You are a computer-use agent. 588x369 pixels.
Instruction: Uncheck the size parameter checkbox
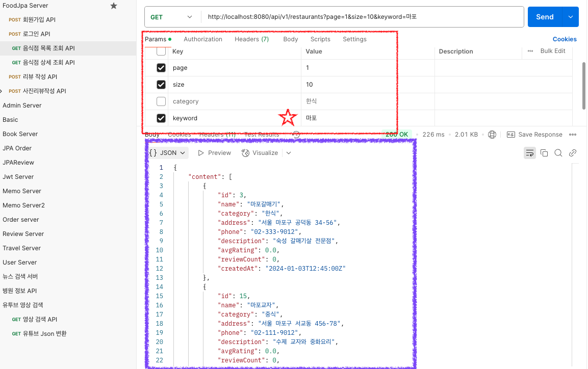161,85
